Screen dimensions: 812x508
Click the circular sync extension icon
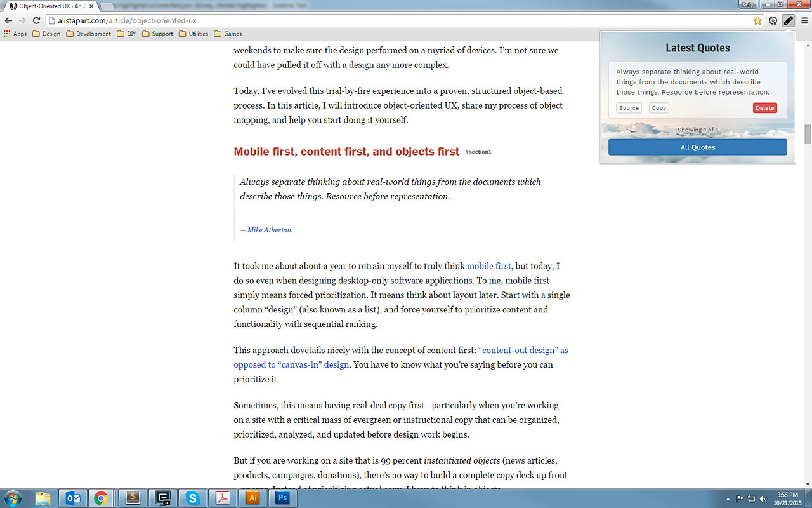tap(773, 20)
